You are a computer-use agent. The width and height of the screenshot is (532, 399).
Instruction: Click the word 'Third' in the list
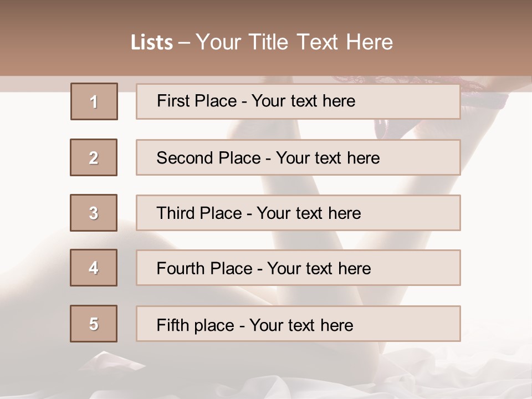[176, 213]
